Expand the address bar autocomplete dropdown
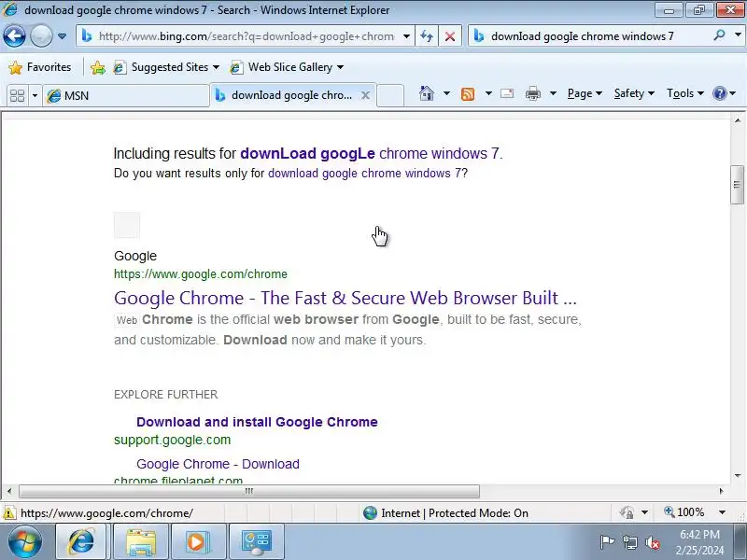Screen dimensions: 747x560 (x=406, y=36)
